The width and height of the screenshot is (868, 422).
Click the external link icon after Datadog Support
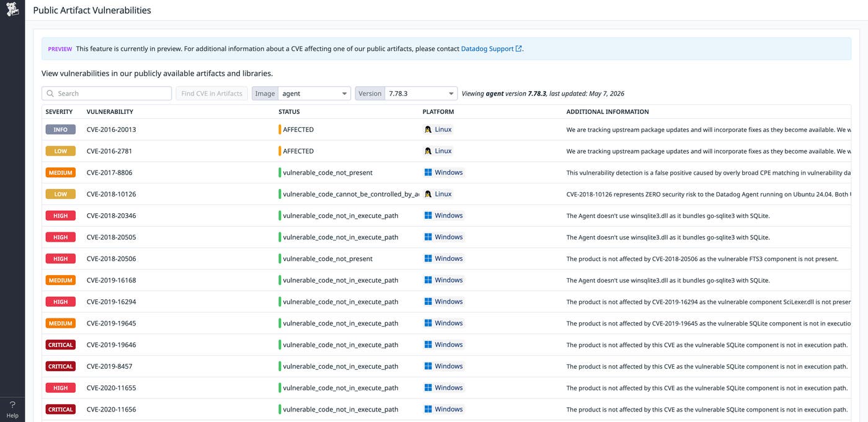[519, 48]
